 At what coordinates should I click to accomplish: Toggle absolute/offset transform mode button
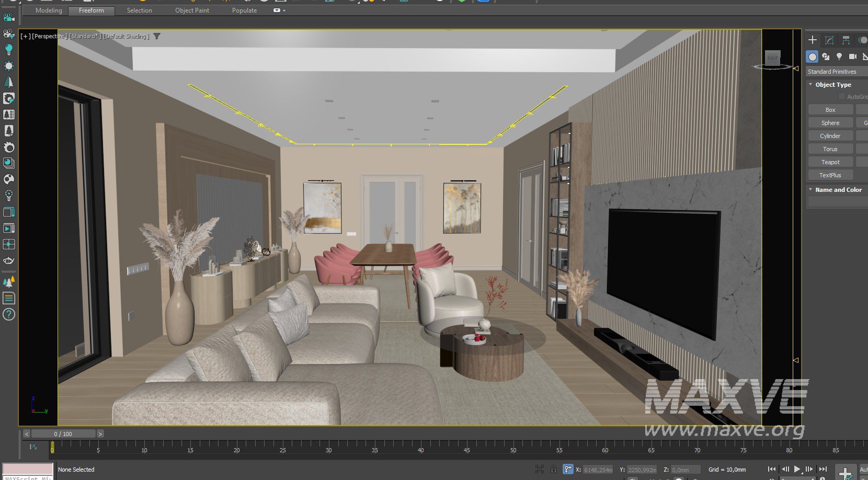point(567,469)
